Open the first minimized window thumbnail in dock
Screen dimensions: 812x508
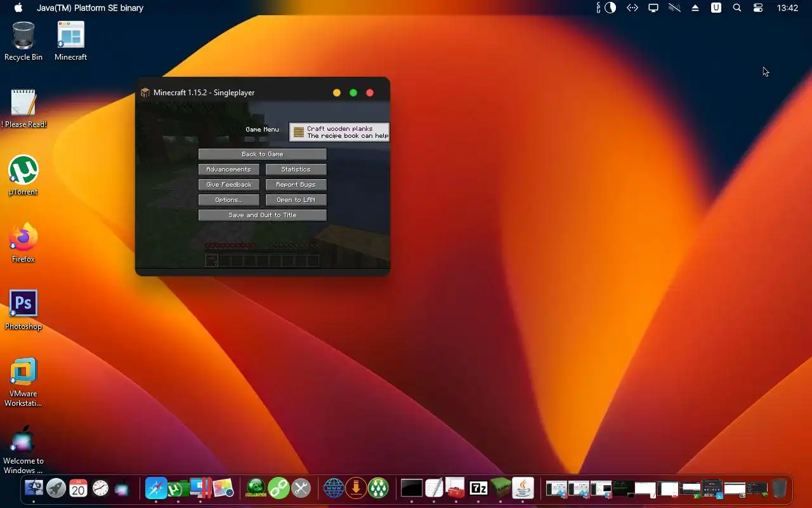pyautogui.click(x=556, y=488)
